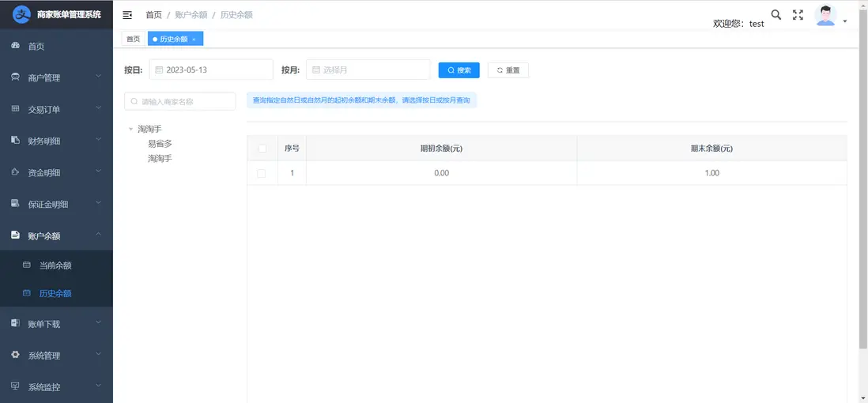Open the 当前余额 submenu item
Viewport: 868px width, 403px height.
pyautogui.click(x=56, y=266)
